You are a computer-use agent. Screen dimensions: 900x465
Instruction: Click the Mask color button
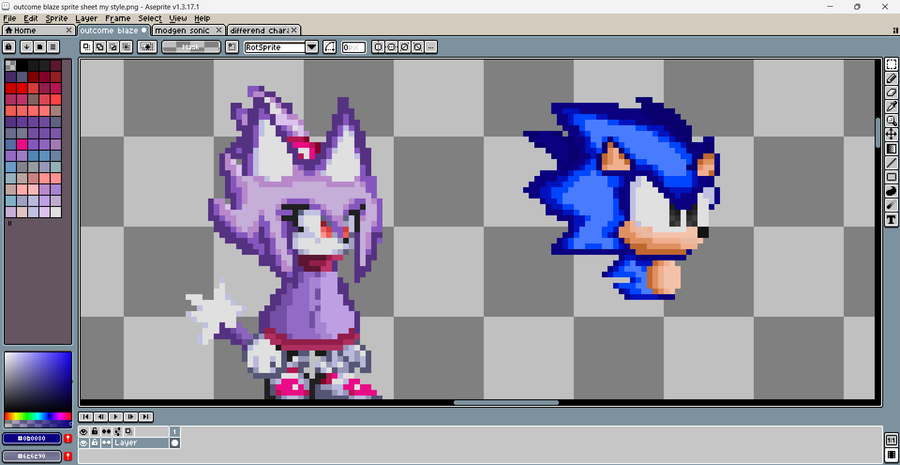[191, 47]
